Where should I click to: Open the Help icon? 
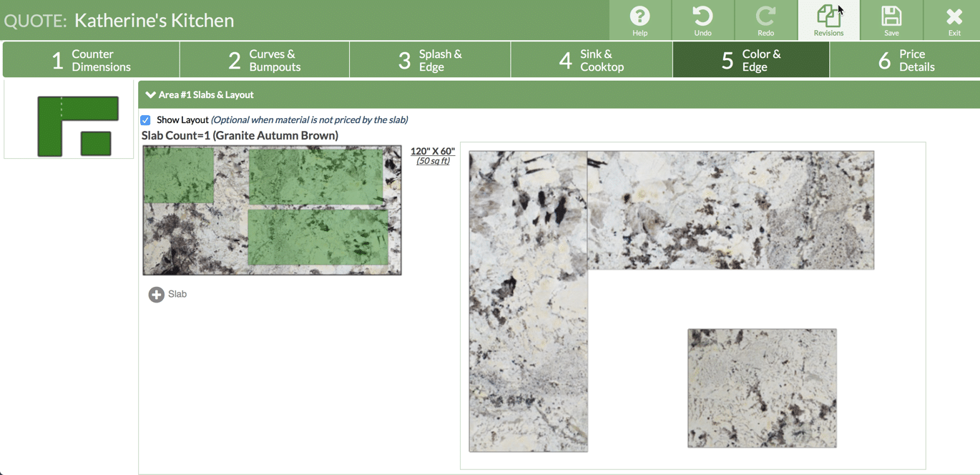pyautogui.click(x=640, y=18)
